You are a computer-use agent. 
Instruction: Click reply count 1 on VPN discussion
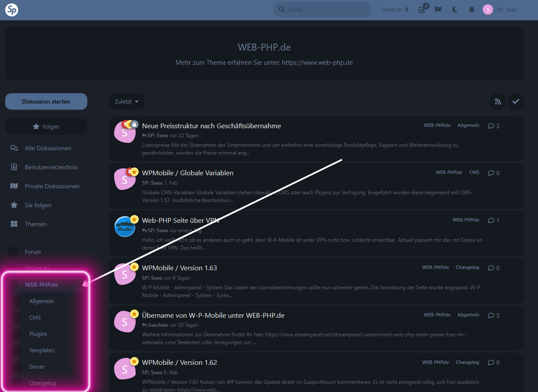(493, 221)
